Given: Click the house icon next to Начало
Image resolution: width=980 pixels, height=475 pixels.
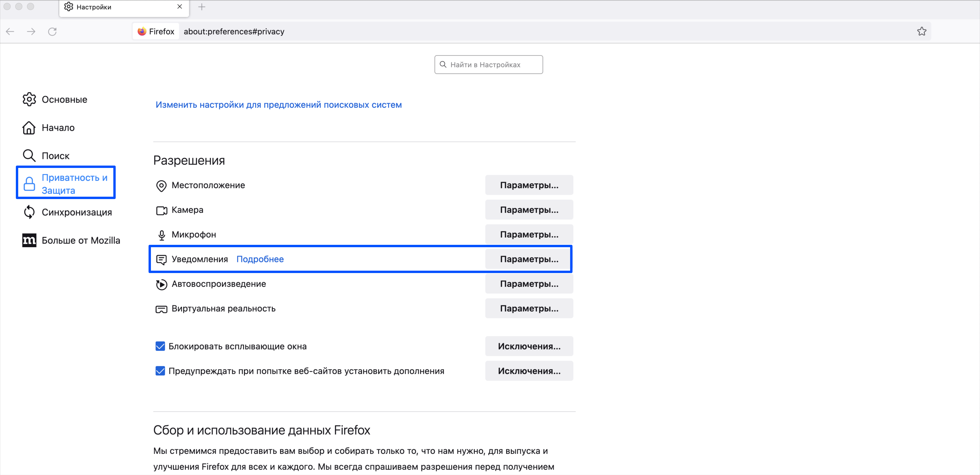Looking at the screenshot, I should [x=29, y=128].
